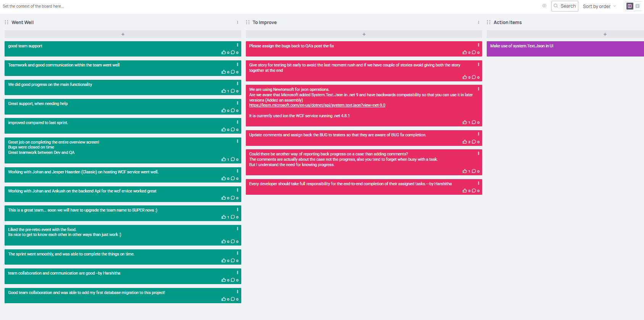The height and width of the screenshot is (320, 644).
Task: Add a new card under Action Items
Action: pyautogui.click(x=565, y=34)
